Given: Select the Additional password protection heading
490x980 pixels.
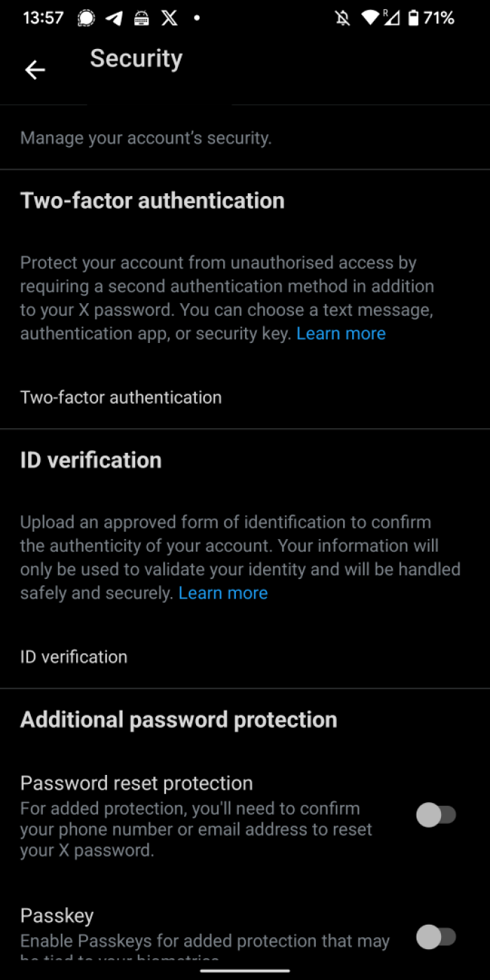Looking at the screenshot, I should pos(178,719).
